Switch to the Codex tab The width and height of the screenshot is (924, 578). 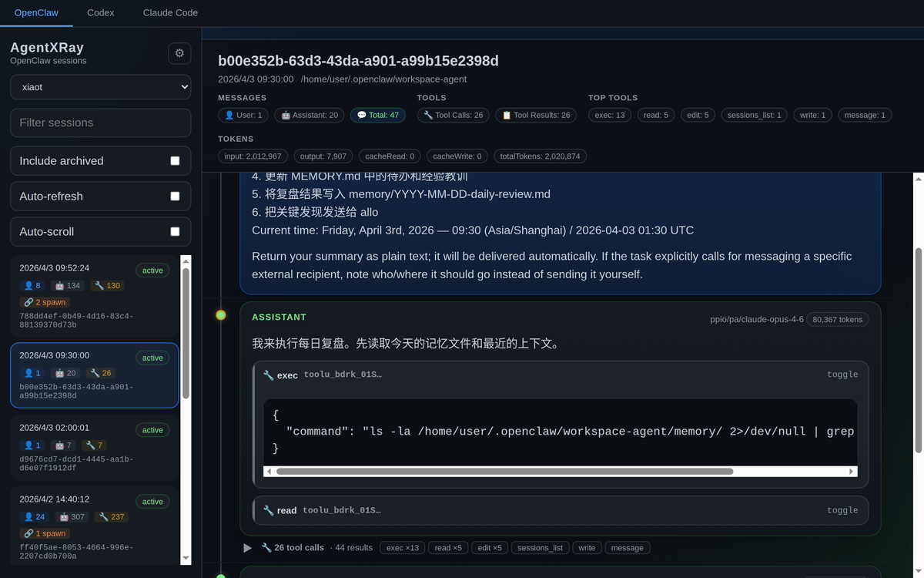[101, 12]
